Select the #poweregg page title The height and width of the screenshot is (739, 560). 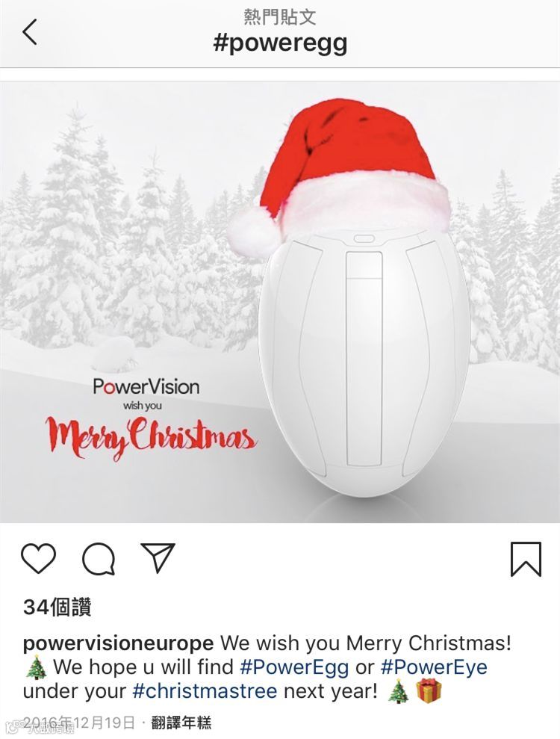click(x=280, y=43)
